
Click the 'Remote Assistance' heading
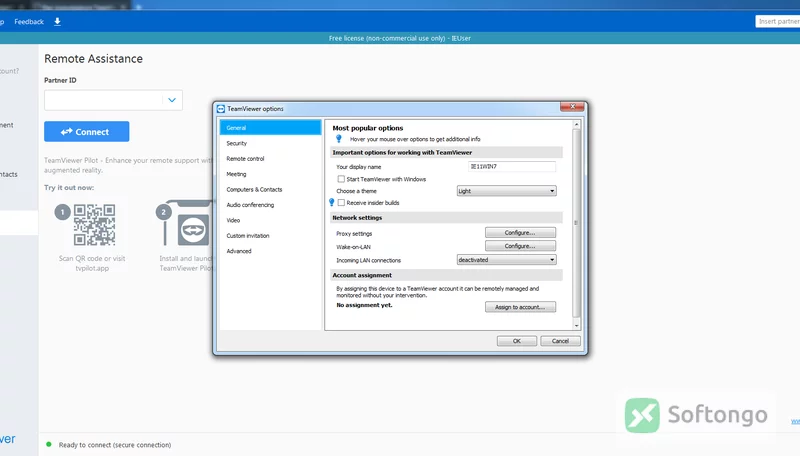[x=93, y=59]
